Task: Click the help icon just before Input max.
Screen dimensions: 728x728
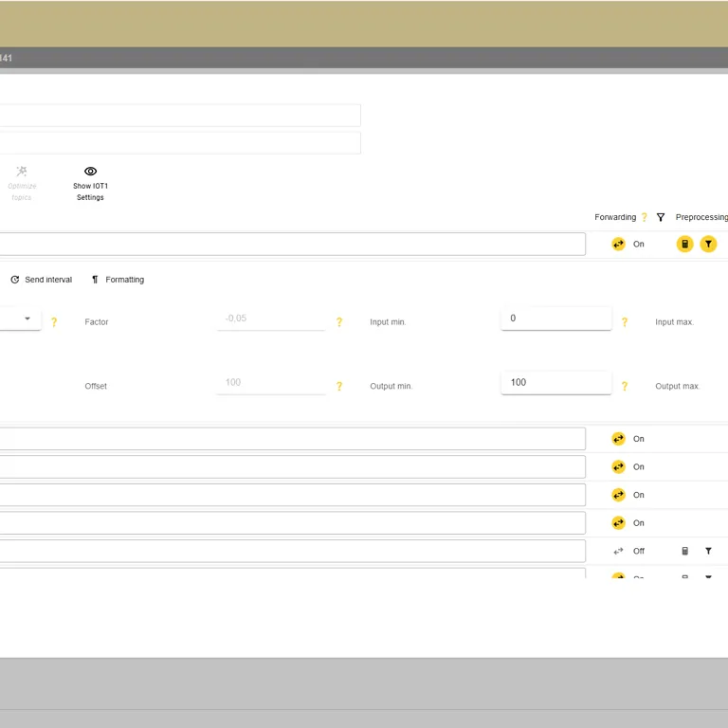Action: click(625, 322)
